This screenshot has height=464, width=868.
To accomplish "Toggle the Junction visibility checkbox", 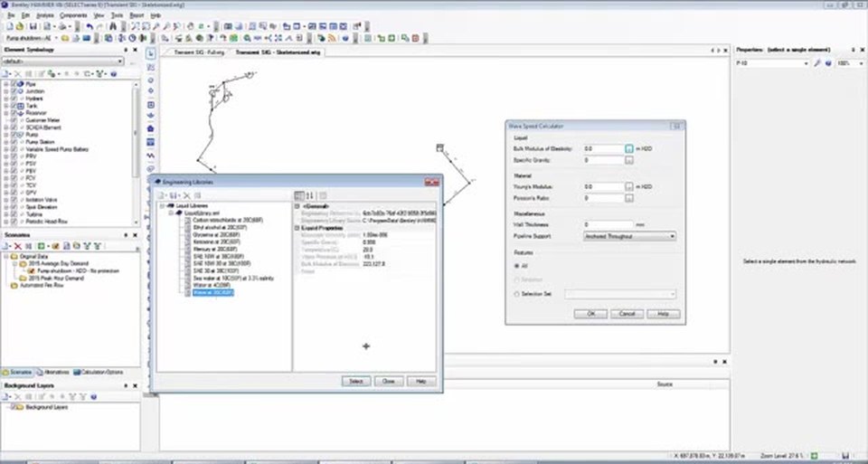I will point(14,91).
